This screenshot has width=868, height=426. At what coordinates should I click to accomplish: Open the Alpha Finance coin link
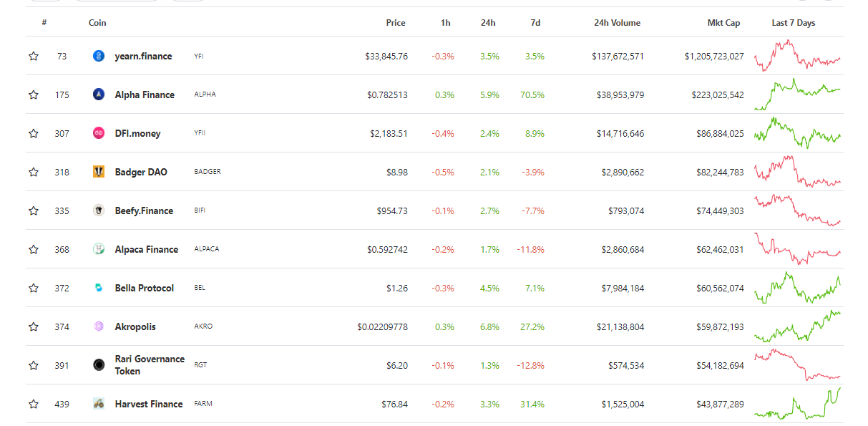click(x=145, y=95)
